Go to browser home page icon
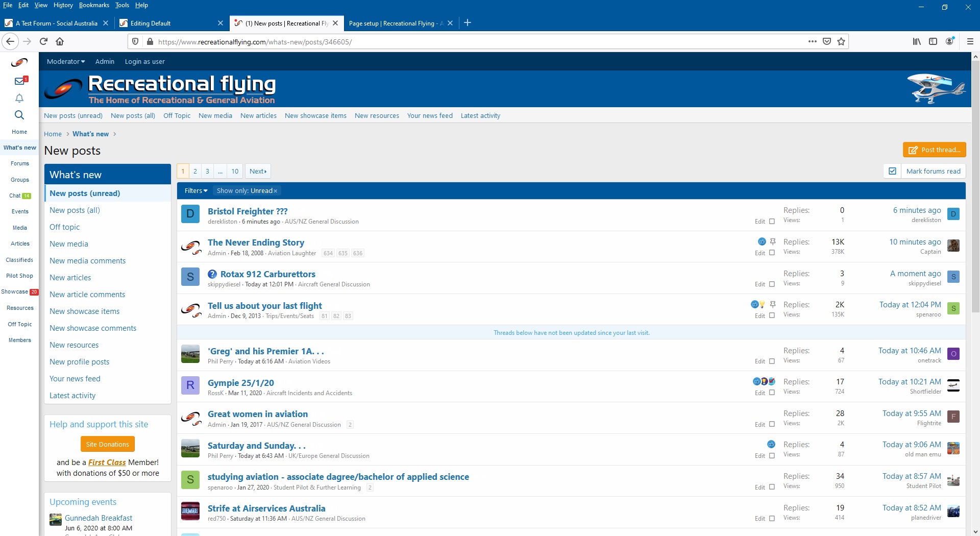This screenshot has height=536, width=980. pos(60,41)
